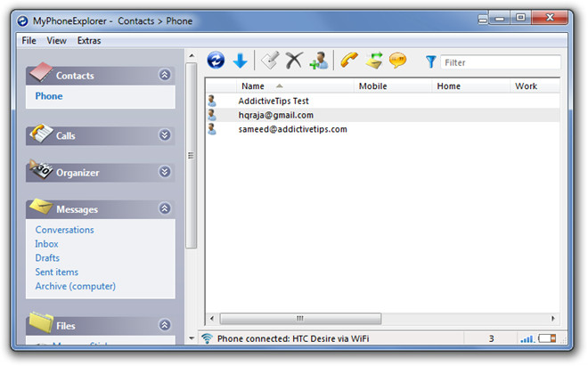This screenshot has height=366, width=588.
Task: Click the Contacts address book icon
Action: (41, 71)
